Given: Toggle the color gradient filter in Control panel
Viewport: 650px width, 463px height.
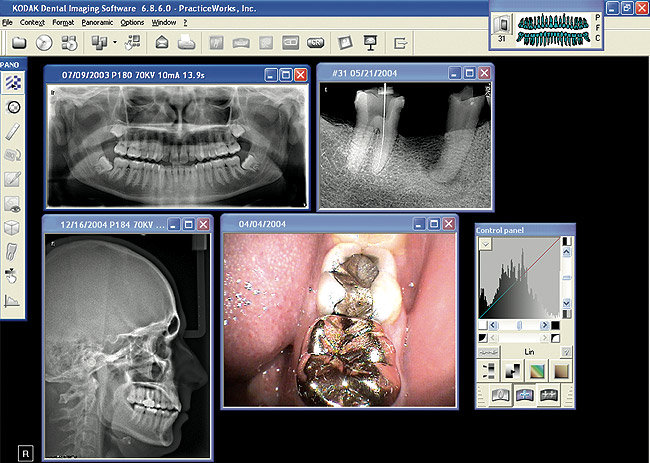Looking at the screenshot, I should [x=536, y=369].
